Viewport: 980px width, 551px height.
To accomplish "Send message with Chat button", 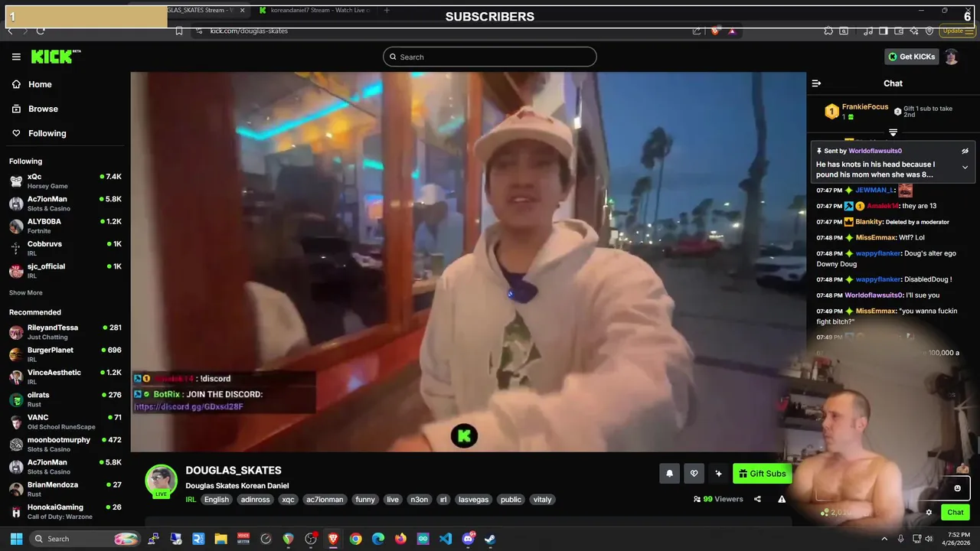I will 955,513.
